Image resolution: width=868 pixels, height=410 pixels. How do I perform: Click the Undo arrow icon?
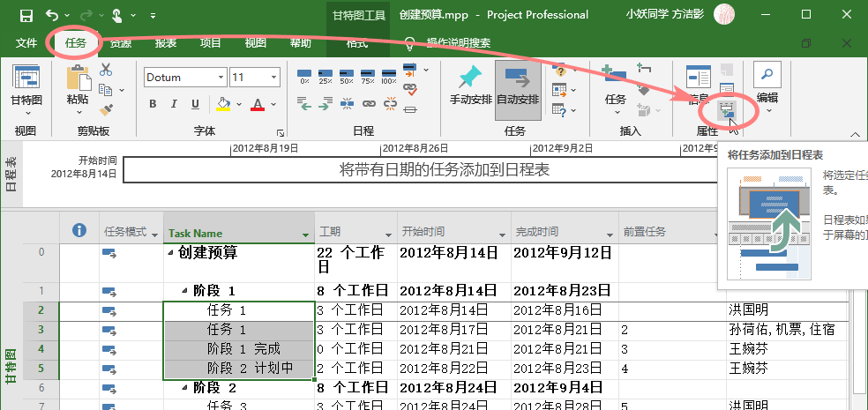pos(51,15)
